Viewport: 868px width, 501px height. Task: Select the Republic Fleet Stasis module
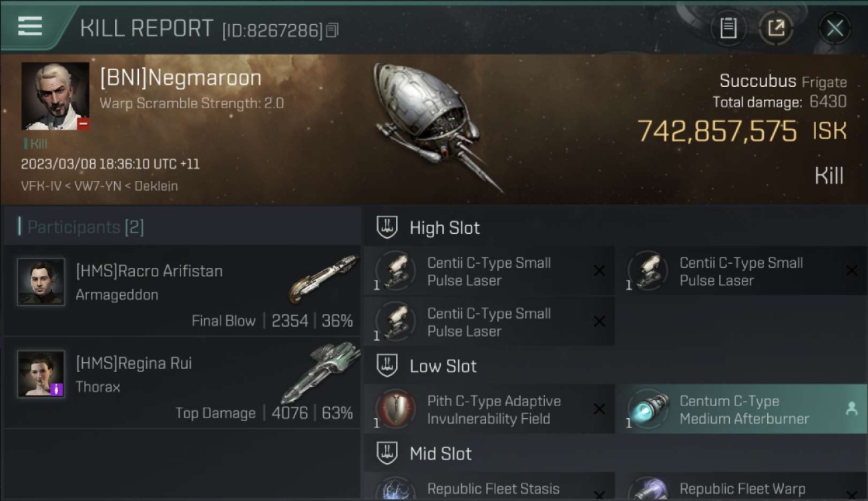[489, 488]
